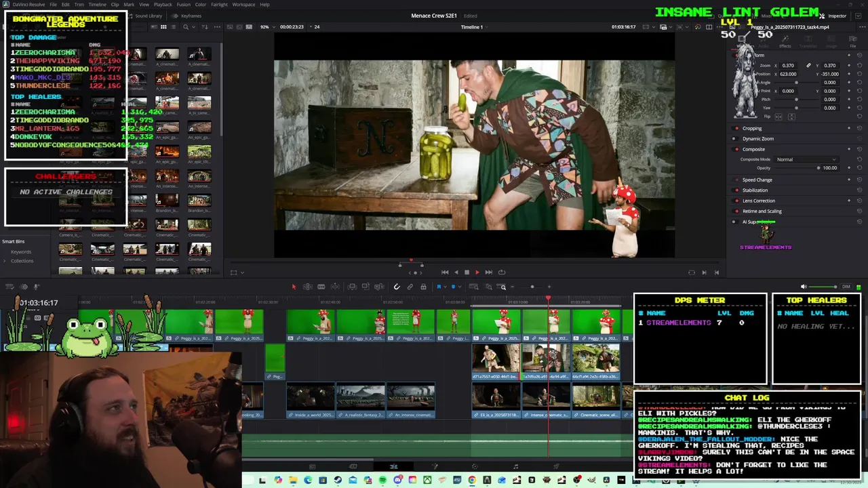Open the Fusion menu

coord(184,5)
